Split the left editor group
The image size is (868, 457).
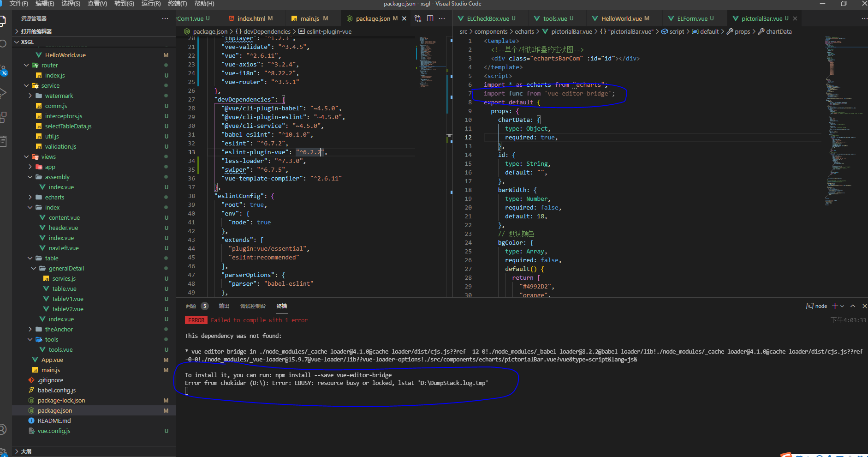pos(430,18)
